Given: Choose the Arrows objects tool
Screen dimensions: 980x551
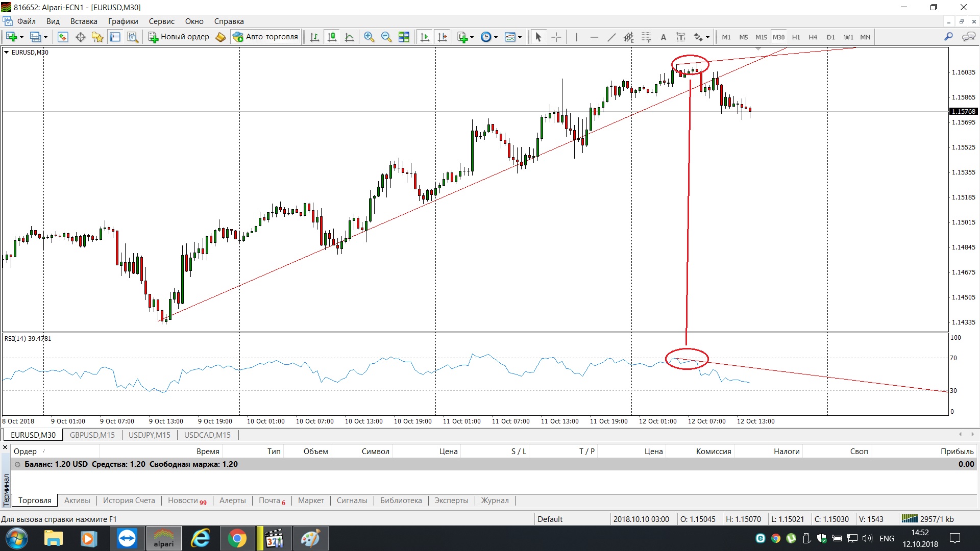Looking at the screenshot, I should coord(698,37).
